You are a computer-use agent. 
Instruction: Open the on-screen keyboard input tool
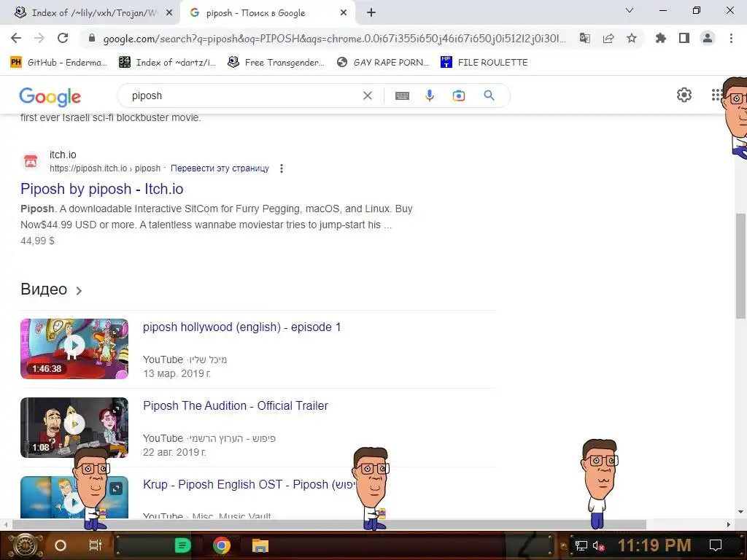coord(402,96)
